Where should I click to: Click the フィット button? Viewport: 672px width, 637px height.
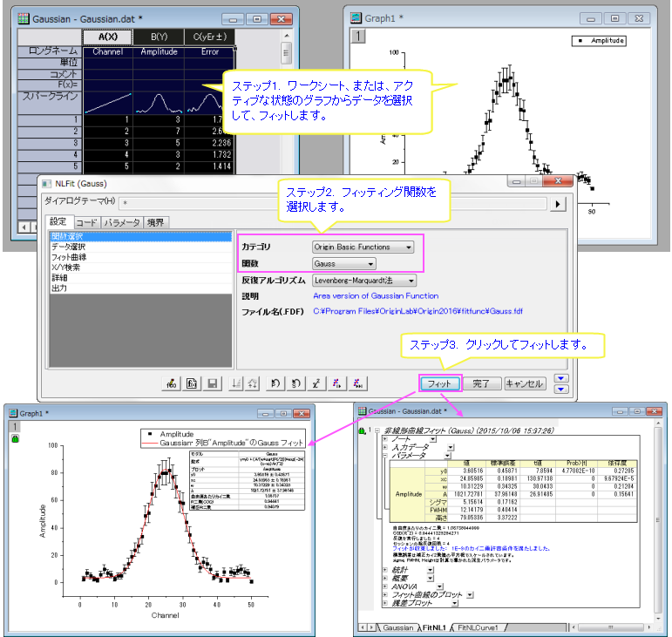[x=439, y=383]
